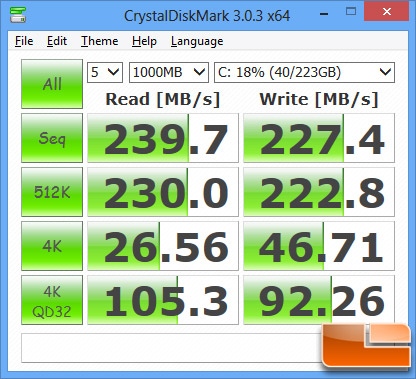Viewport: 416px width, 379px height.
Task: Open the Help menu
Action: (x=144, y=41)
